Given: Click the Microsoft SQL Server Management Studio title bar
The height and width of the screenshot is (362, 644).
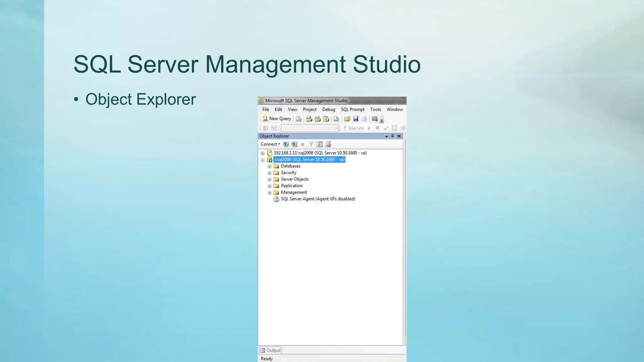Looking at the screenshot, I should point(332,101).
